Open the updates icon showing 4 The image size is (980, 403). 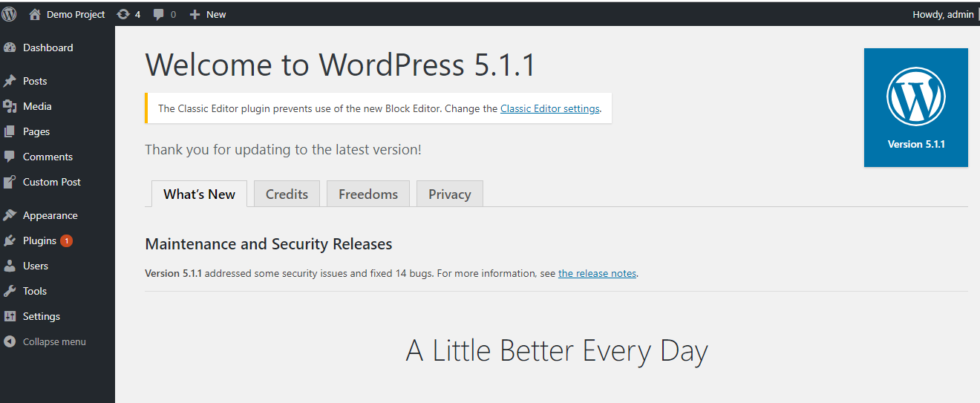[123, 14]
